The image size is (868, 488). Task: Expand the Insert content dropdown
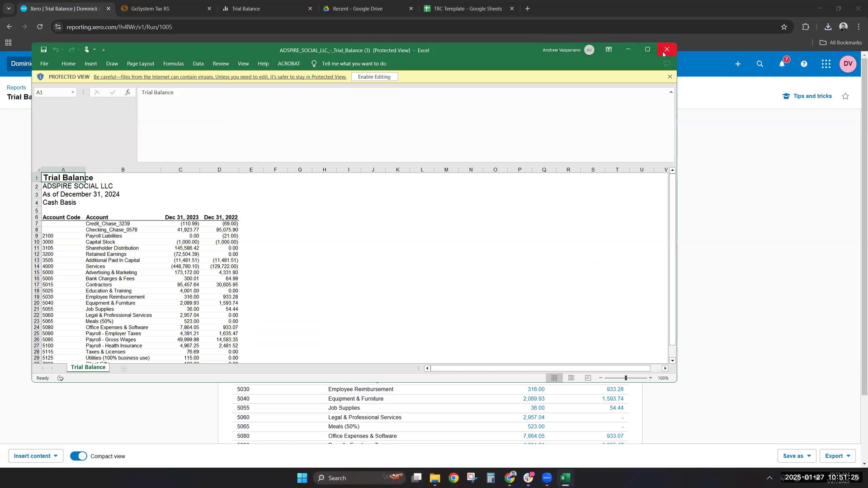tap(36, 456)
